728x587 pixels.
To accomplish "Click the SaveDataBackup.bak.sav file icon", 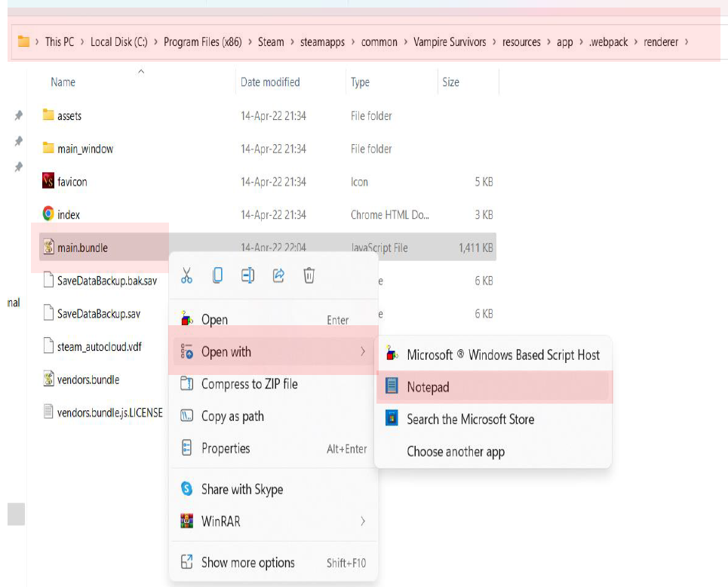I will point(48,280).
